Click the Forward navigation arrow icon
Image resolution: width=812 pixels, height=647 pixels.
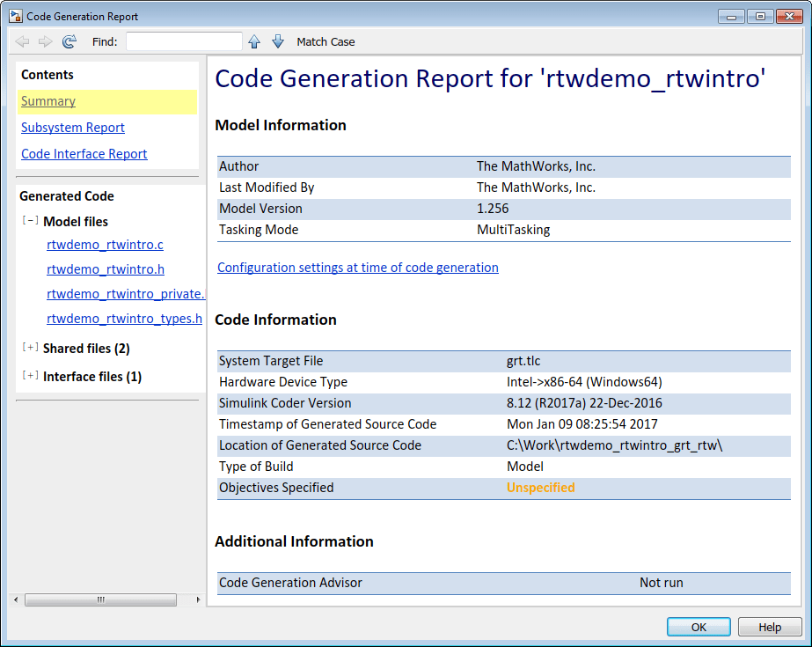point(46,41)
